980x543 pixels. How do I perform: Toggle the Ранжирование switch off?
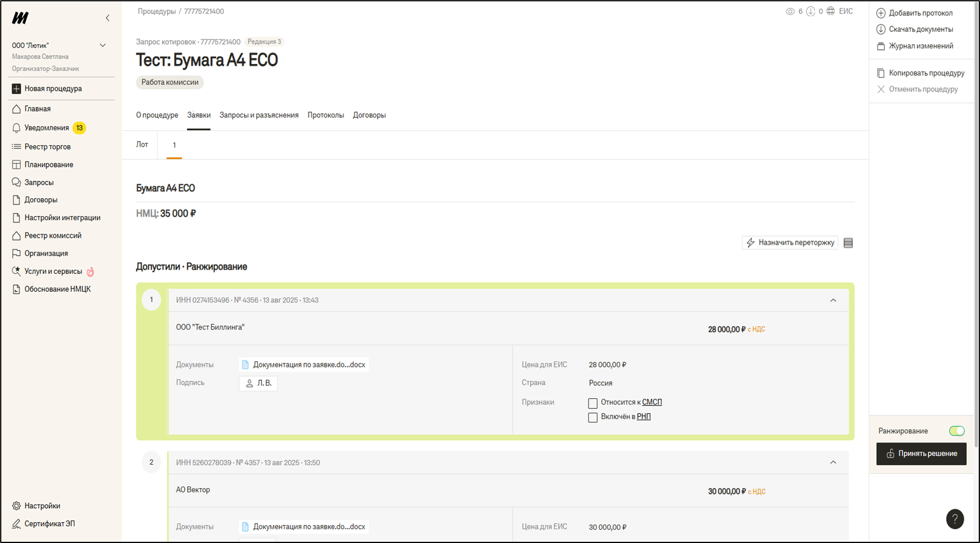pos(956,431)
